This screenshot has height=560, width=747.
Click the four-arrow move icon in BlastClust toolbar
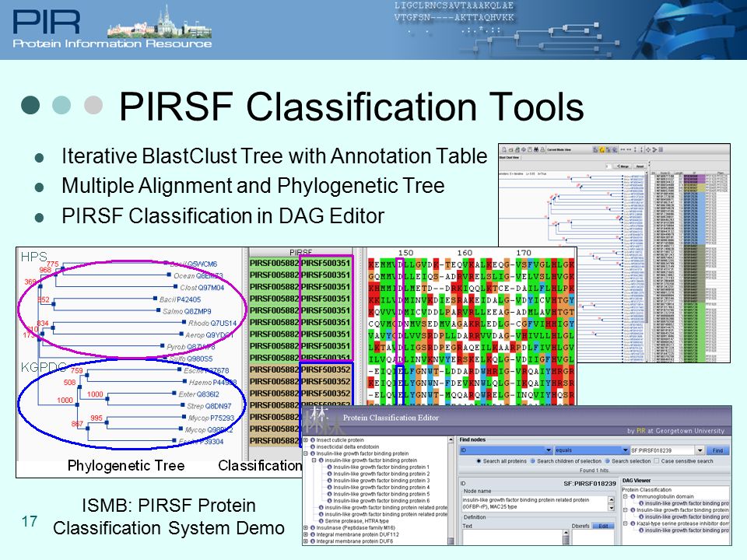tap(648, 149)
